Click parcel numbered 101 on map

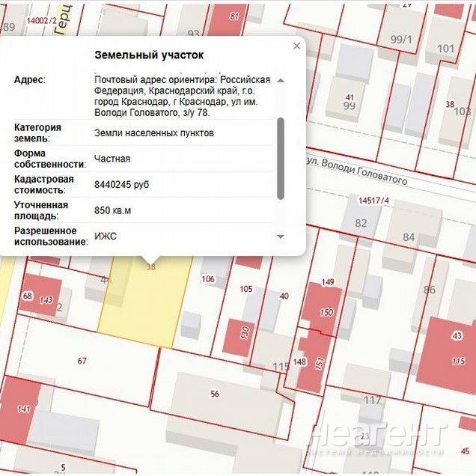click(445, 49)
